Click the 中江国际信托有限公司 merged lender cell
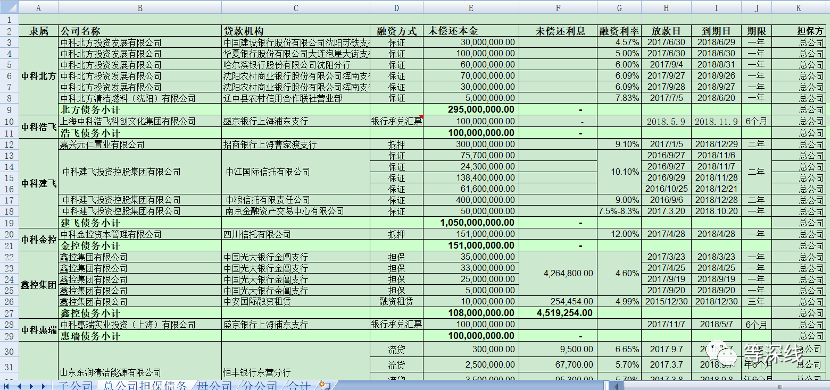Image resolution: width=830 pixels, height=390 pixels. (295, 172)
